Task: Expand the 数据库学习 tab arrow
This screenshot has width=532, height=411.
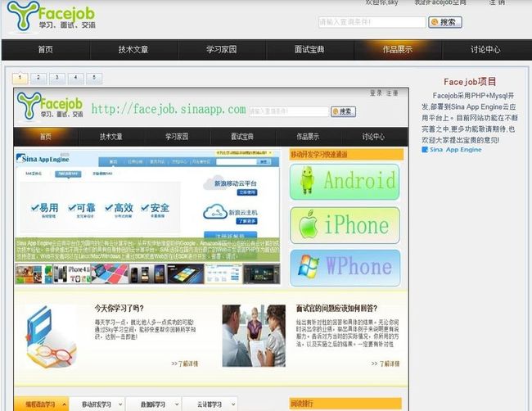Action: [177, 404]
